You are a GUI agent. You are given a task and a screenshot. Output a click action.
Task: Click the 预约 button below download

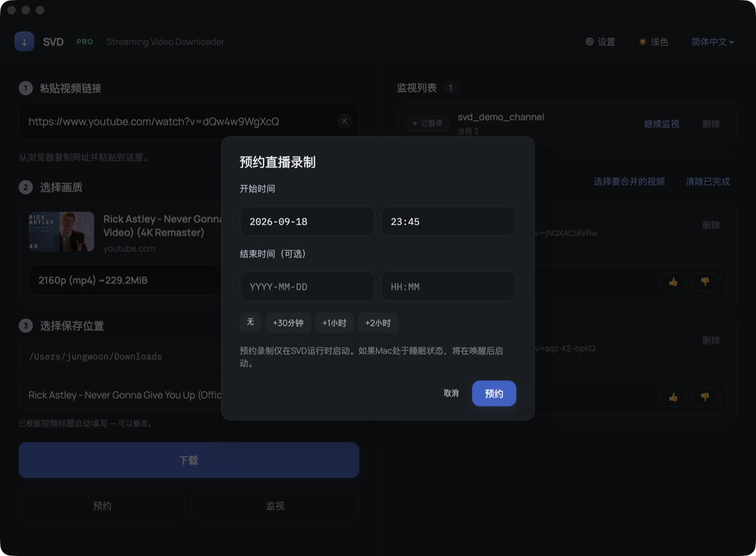click(x=102, y=506)
